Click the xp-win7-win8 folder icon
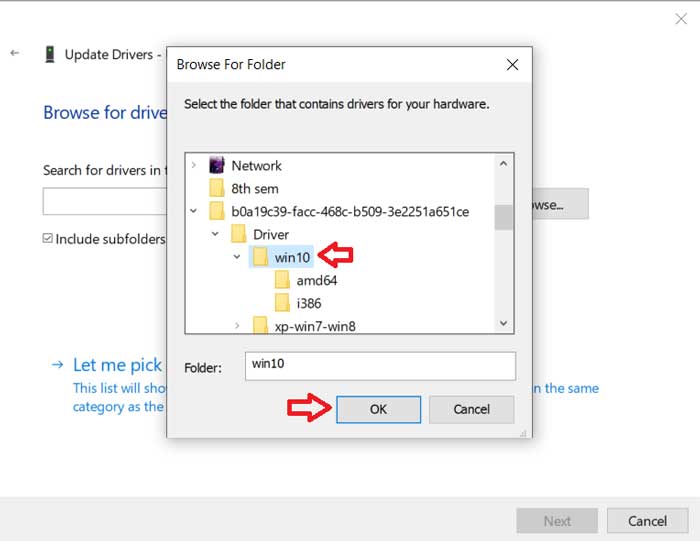The image size is (700, 541). [260, 325]
